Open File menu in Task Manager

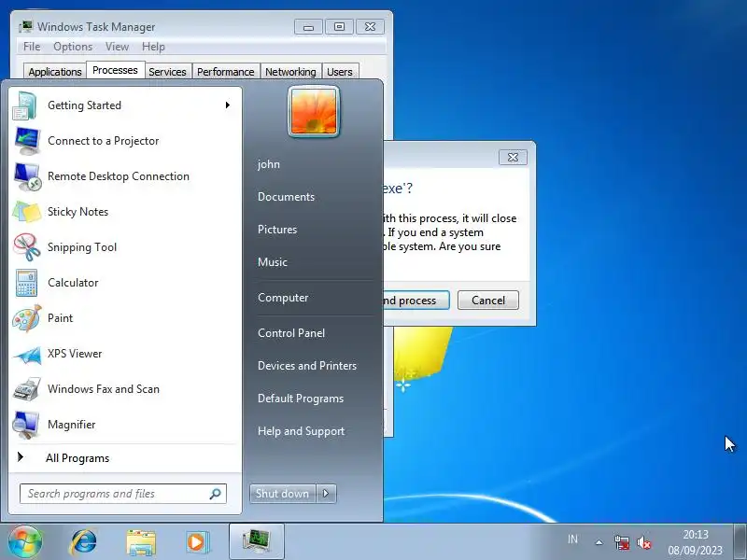click(x=32, y=47)
